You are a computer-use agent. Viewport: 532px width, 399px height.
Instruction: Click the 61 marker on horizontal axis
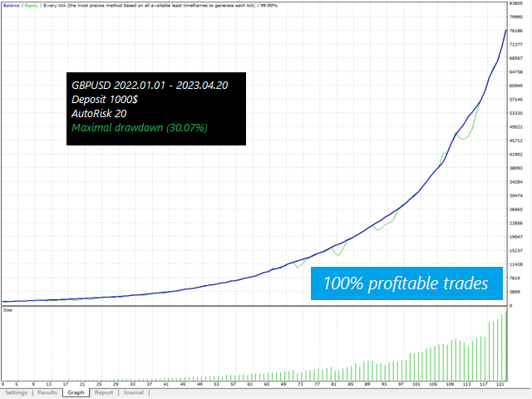[x=252, y=384]
